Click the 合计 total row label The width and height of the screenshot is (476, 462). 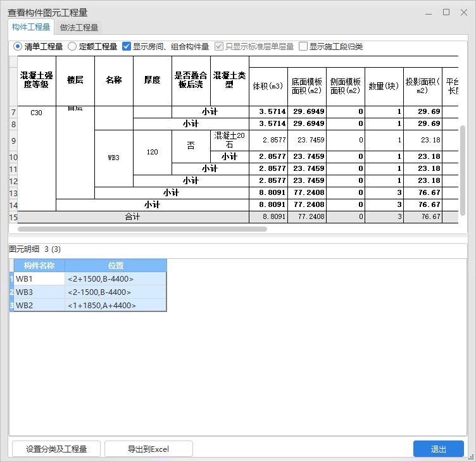pos(133,216)
